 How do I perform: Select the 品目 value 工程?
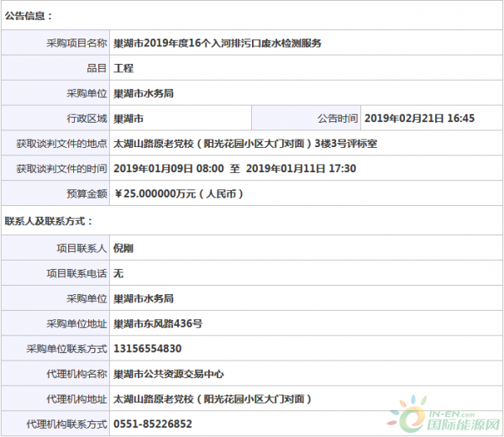[123, 68]
